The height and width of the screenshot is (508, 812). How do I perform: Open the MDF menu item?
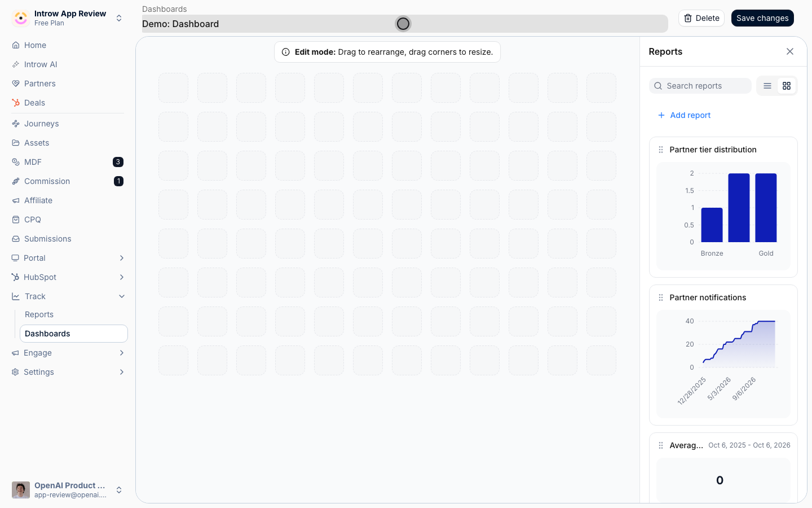pyautogui.click(x=68, y=162)
